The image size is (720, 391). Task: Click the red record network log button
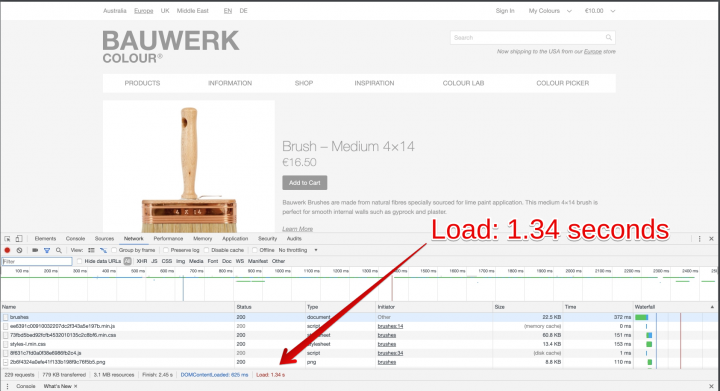click(x=7, y=250)
